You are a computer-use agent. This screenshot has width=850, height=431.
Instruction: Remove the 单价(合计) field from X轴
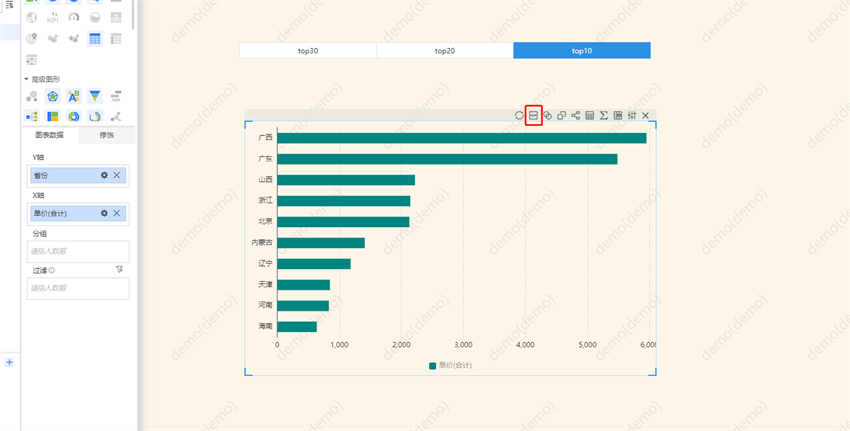point(117,213)
